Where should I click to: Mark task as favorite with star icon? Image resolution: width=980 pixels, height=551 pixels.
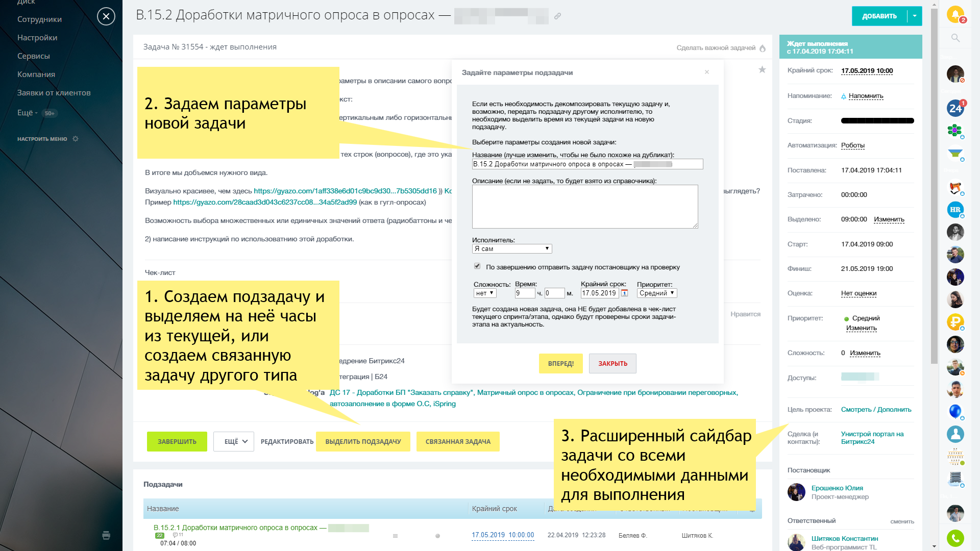tap(762, 69)
